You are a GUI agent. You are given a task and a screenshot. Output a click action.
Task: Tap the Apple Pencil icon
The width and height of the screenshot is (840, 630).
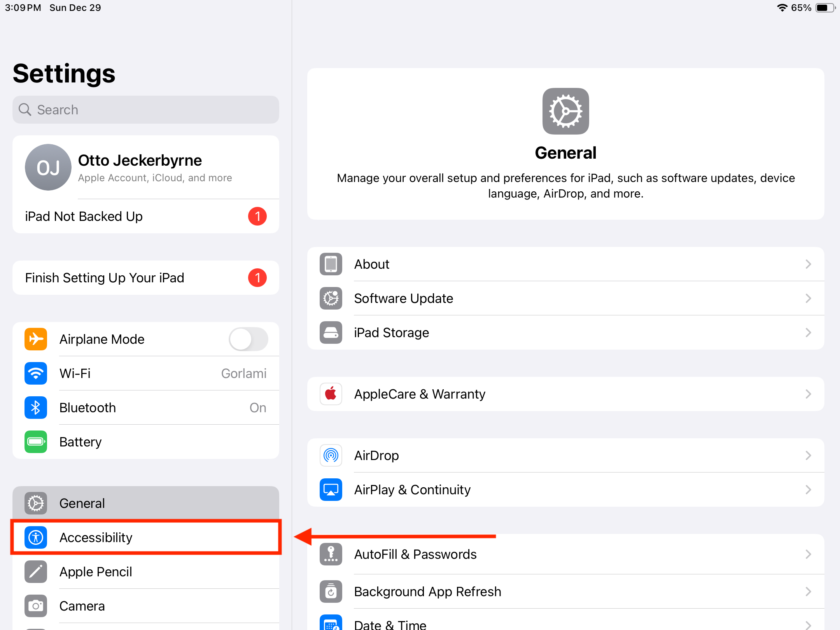click(36, 572)
